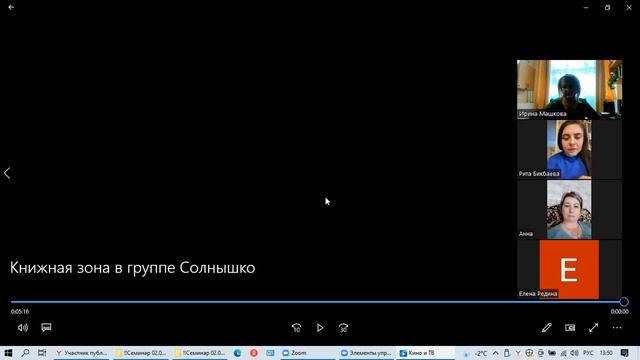This screenshot has width=640, height=360.
Task: Open the Windows Start menu
Action: click(8, 353)
